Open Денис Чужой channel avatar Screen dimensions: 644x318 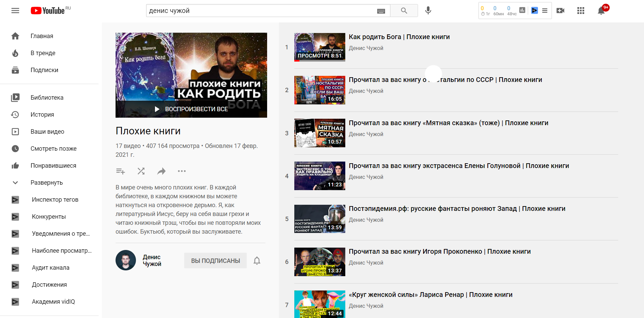pos(126,260)
